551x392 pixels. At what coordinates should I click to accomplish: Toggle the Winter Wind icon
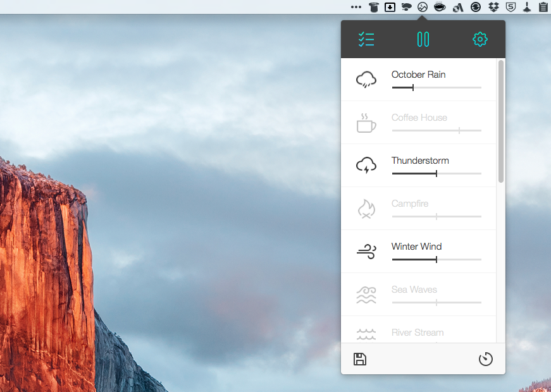point(366,252)
